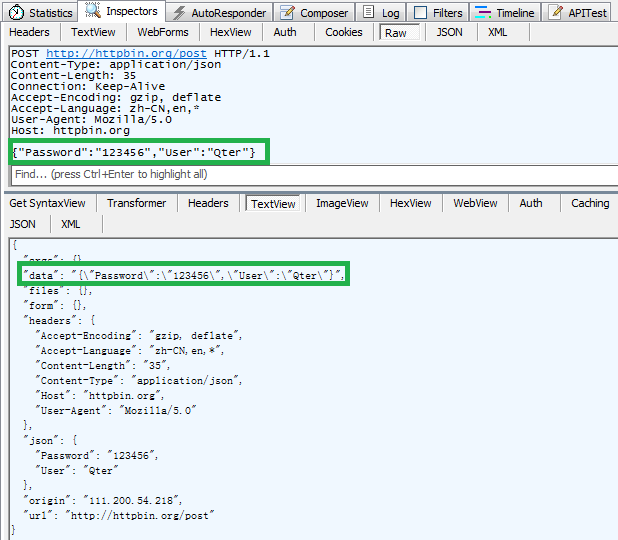This screenshot has height=540, width=618.
Task: Open the Timeline tab
Action: point(505,13)
